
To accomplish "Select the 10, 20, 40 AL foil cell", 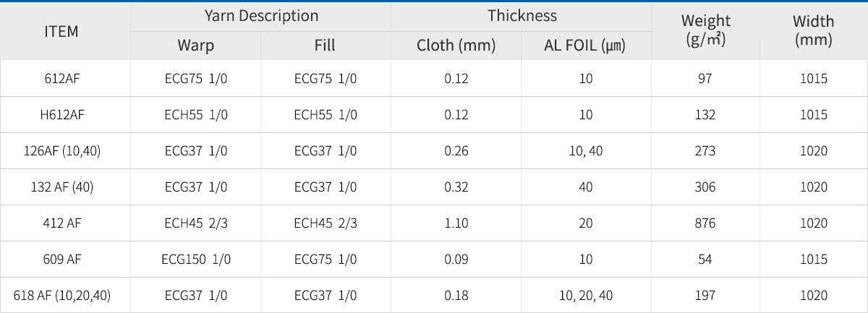I will pyautogui.click(x=586, y=296).
